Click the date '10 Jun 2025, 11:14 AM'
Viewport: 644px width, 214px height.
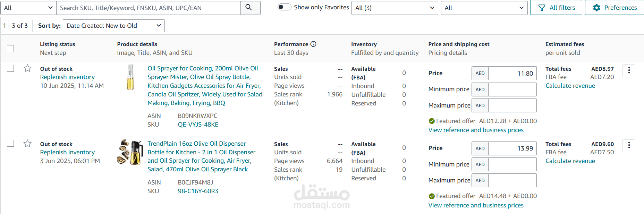tap(72, 86)
